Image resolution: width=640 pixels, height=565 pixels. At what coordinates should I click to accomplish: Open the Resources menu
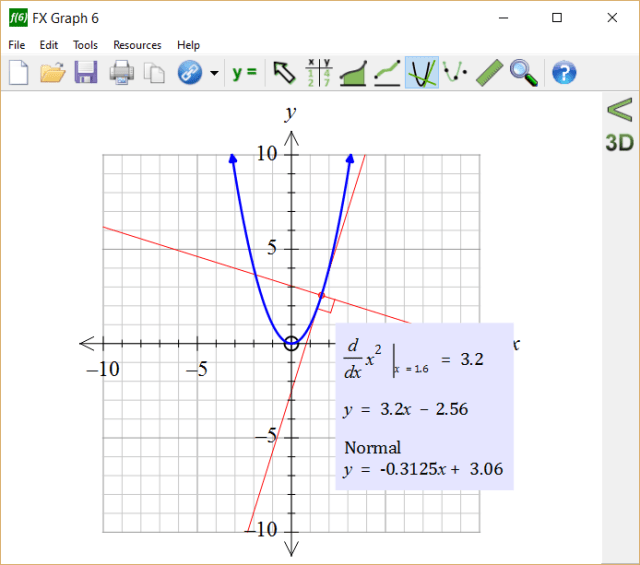coord(137,45)
